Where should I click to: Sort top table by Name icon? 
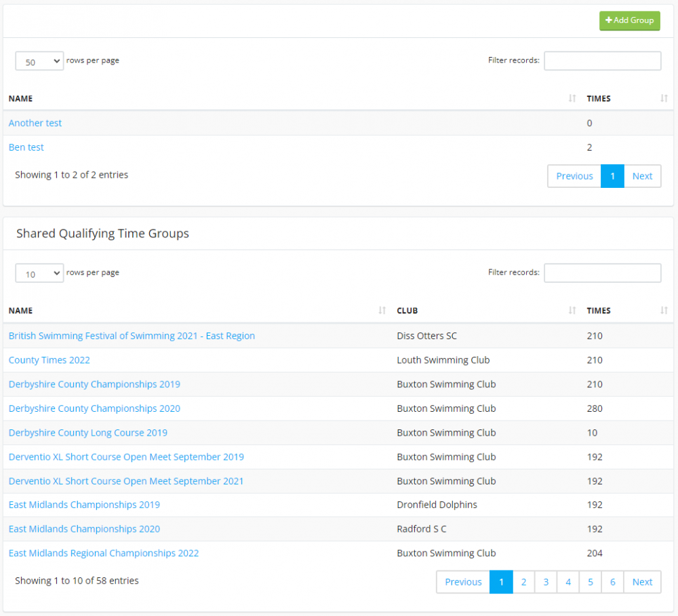(572, 99)
